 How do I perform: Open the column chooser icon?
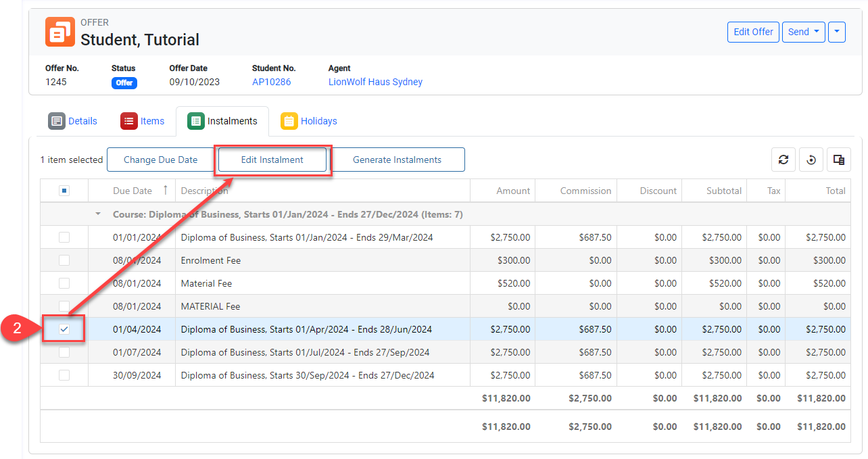tap(839, 160)
